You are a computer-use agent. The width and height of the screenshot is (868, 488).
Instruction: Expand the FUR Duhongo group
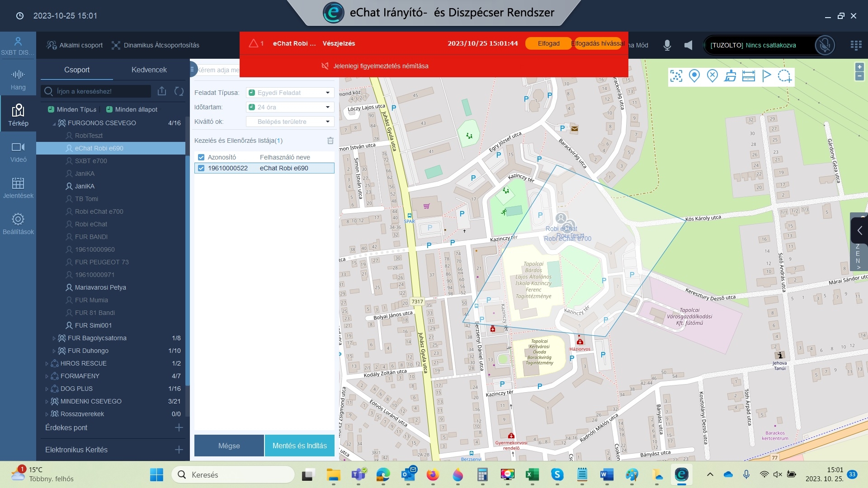[x=54, y=351]
